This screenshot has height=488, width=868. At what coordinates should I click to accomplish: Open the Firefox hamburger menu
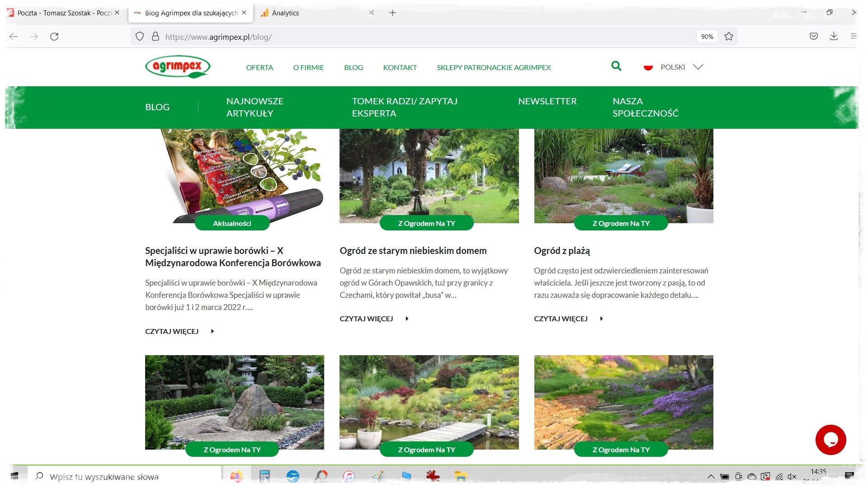click(x=853, y=36)
